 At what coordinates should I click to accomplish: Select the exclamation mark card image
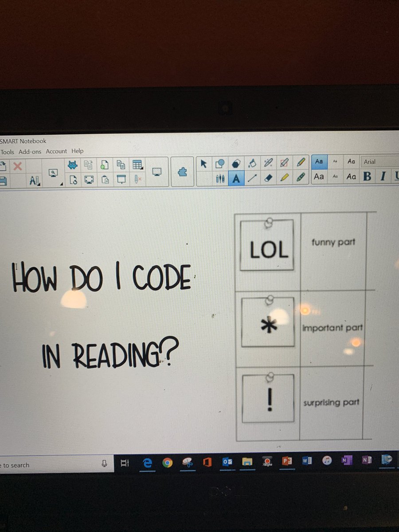click(268, 398)
